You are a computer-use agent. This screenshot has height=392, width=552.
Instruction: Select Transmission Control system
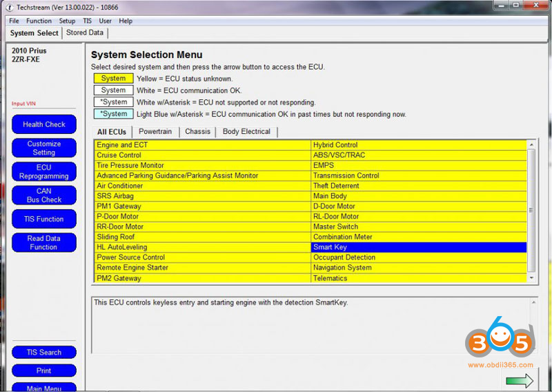(419, 175)
